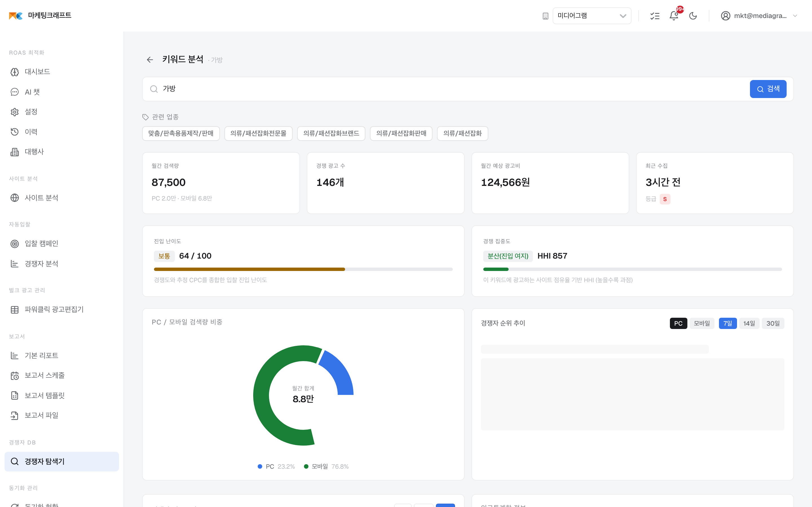This screenshot has height=507, width=812.
Task: Open the task checklist icon in header
Action: pos(655,16)
